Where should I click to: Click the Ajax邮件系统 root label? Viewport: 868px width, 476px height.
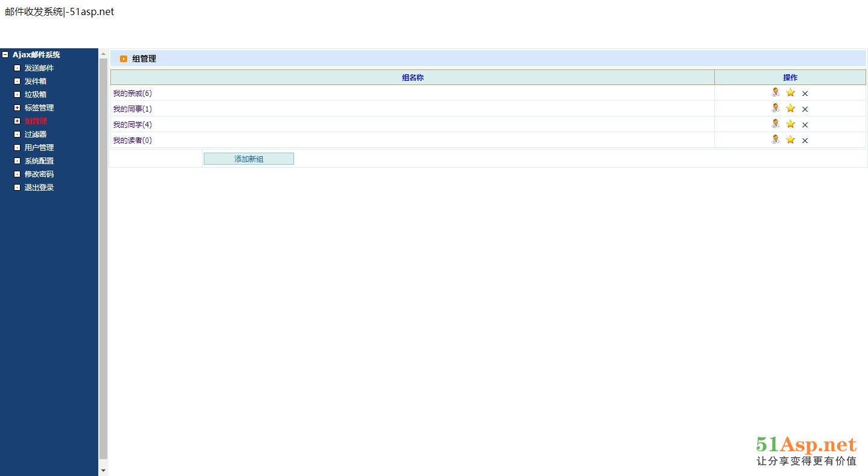36,55
